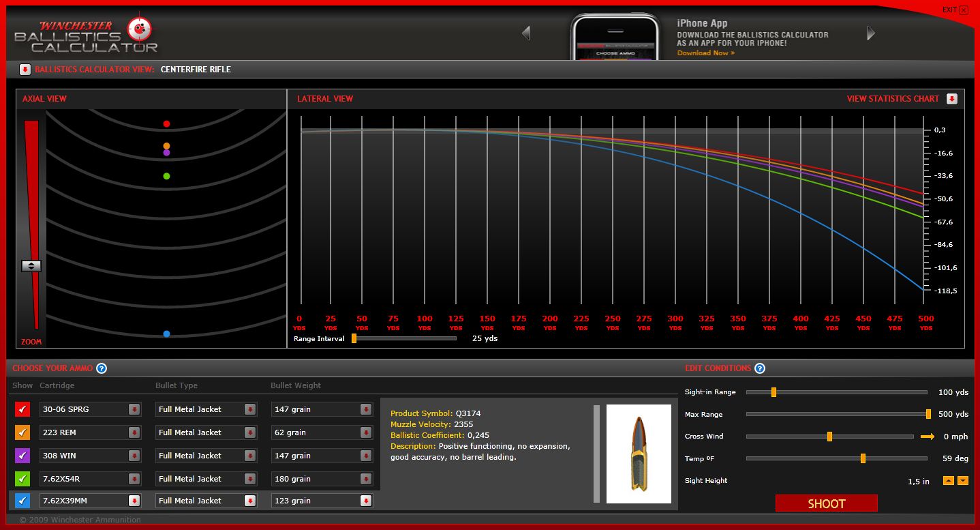Click the EXIT close icon
The height and width of the screenshot is (530, 980).
tap(964, 10)
